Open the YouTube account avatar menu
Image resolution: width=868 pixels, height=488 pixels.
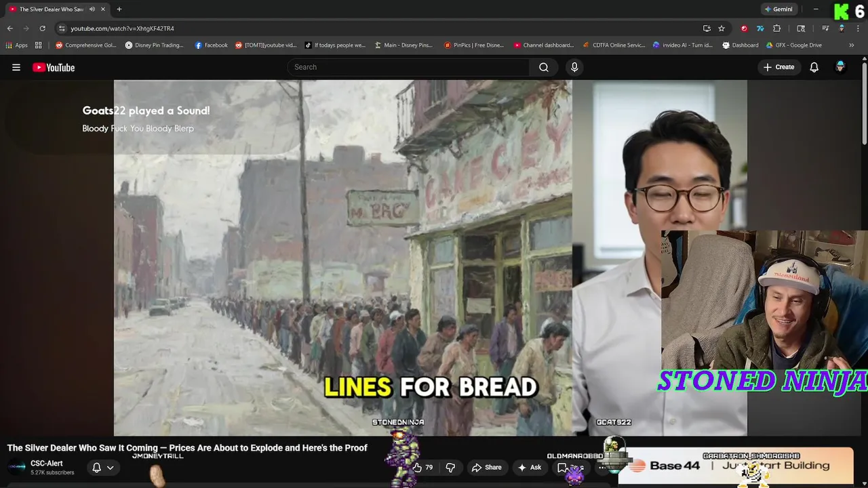840,67
